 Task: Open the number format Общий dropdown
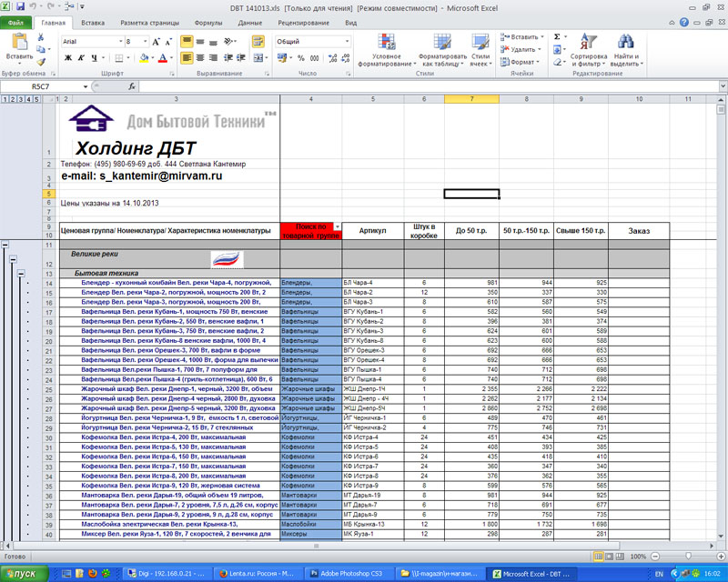coord(347,41)
